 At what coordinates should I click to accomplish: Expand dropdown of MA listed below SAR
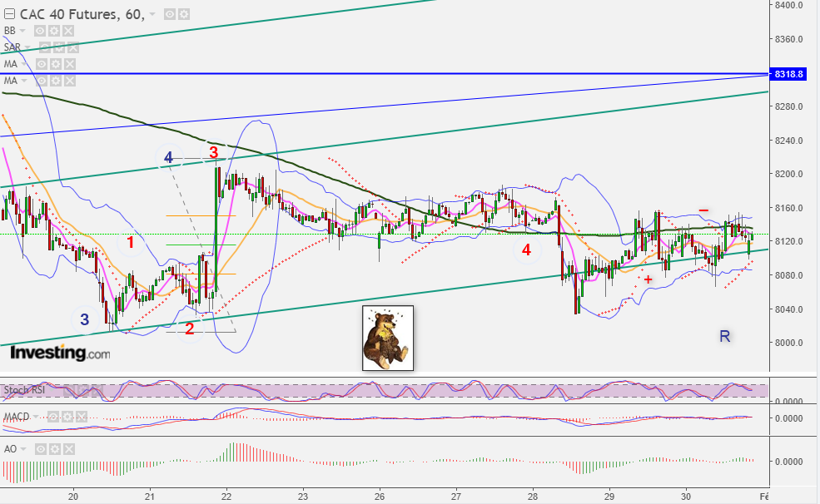click(24, 64)
